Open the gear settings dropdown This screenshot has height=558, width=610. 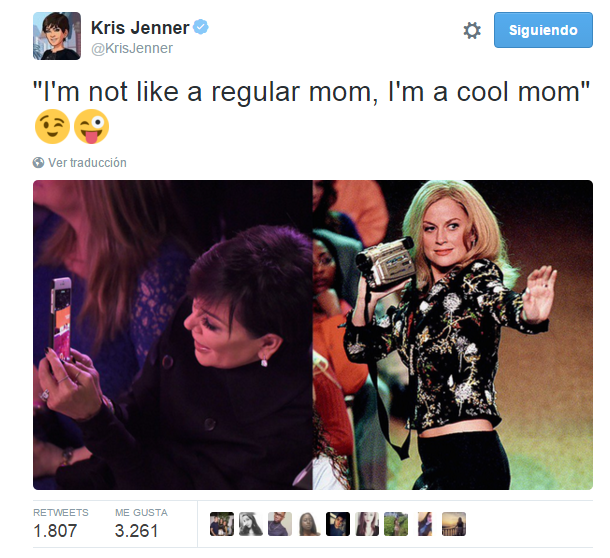click(472, 30)
